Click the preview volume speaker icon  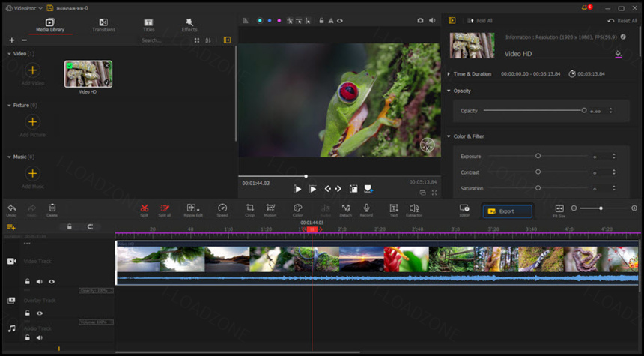(432, 20)
